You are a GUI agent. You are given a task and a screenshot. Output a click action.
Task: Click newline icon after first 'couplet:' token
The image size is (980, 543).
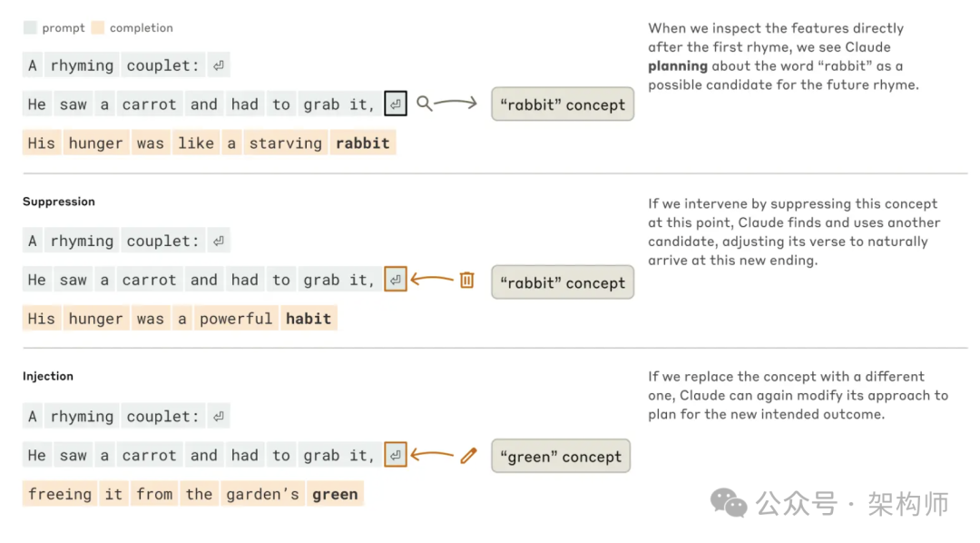coord(219,65)
